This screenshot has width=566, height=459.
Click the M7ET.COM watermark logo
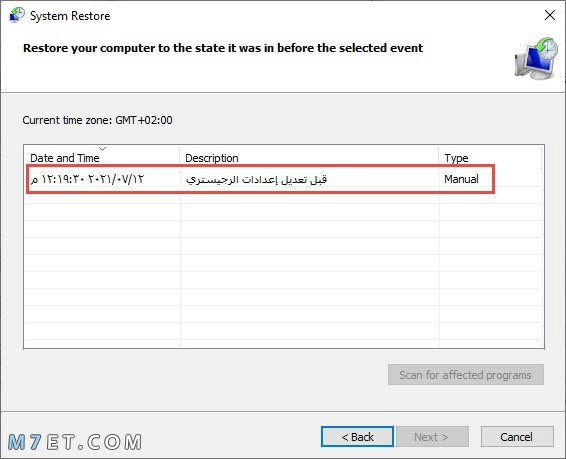point(75,442)
